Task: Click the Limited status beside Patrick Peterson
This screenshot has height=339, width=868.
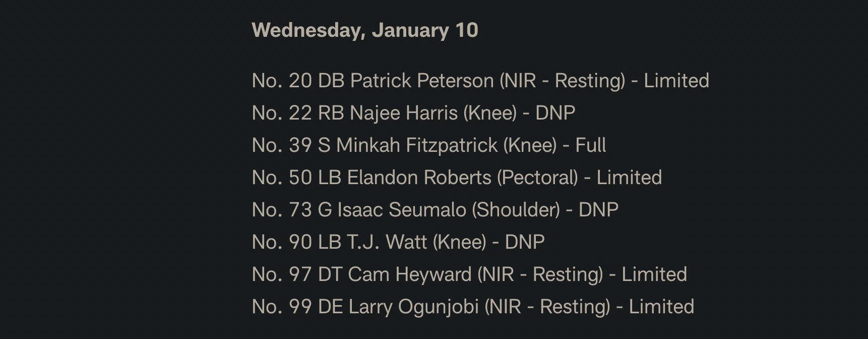Action: [676, 81]
